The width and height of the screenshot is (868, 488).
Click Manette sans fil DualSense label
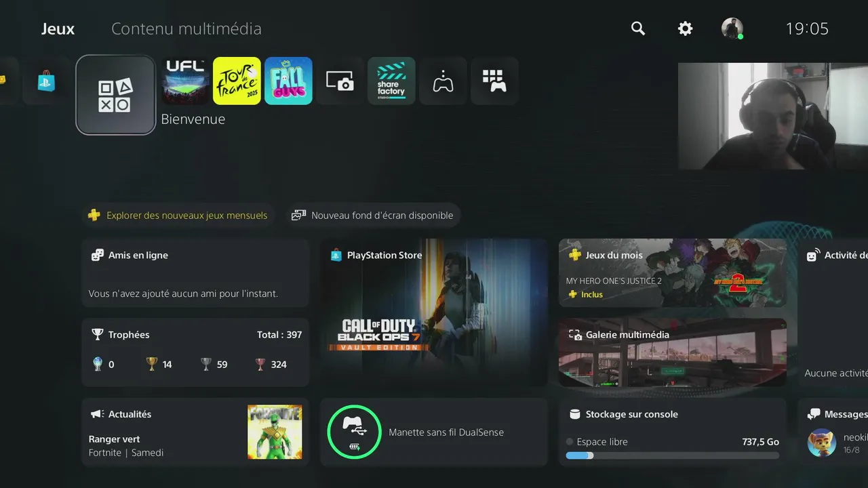point(446,432)
